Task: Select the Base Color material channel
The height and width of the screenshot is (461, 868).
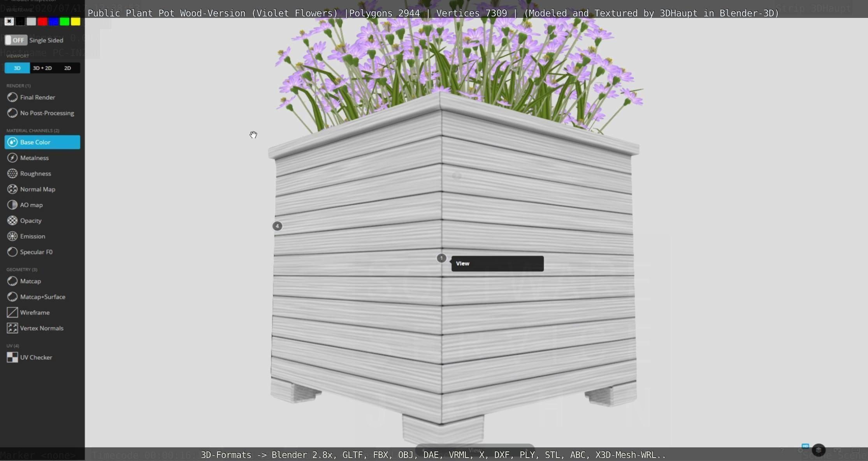Action: pos(42,142)
